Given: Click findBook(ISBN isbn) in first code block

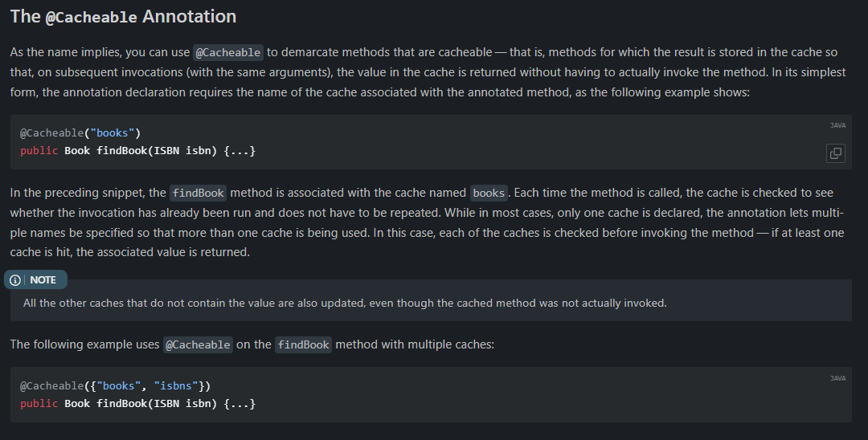Looking at the screenshot, I should tap(157, 151).
